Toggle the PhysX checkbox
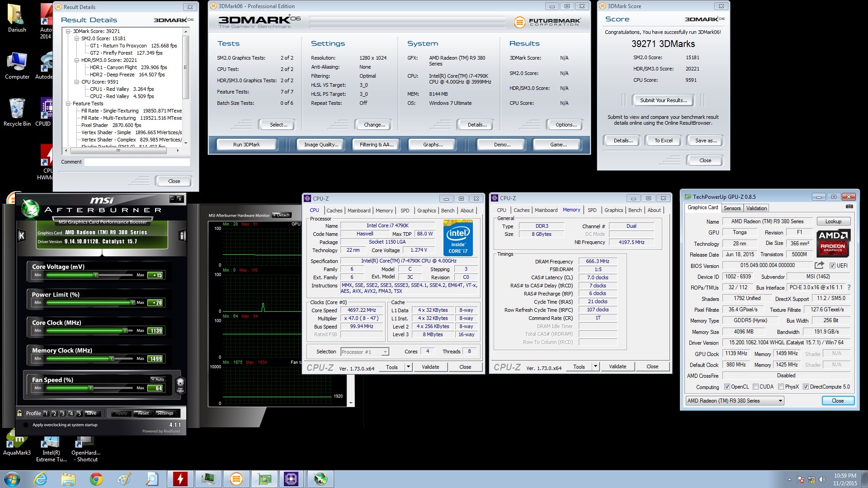This screenshot has height=488, width=868. click(781, 387)
